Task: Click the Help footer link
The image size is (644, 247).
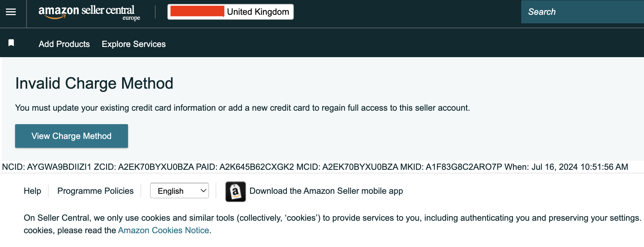Action: [x=32, y=191]
